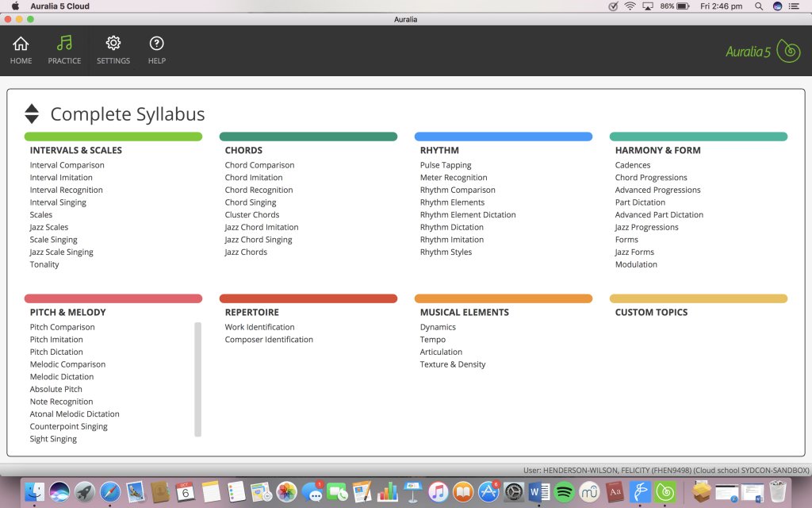Screen dimensions: 812x508
Task: Open Absolute Pitch topic
Action: (x=56, y=389)
